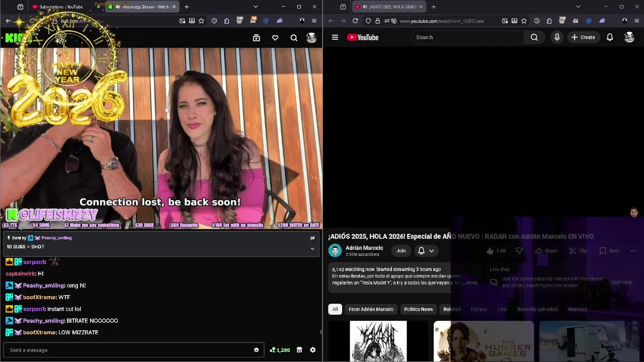The height and width of the screenshot is (362, 644).
Task: Open new tab in left browser window
Action: 187,7
